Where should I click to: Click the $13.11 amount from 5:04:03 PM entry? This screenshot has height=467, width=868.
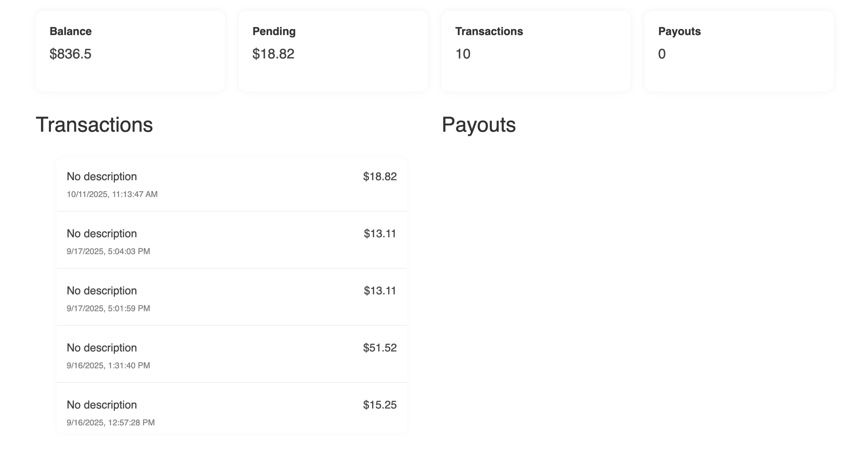pyautogui.click(x=379, y=234)
